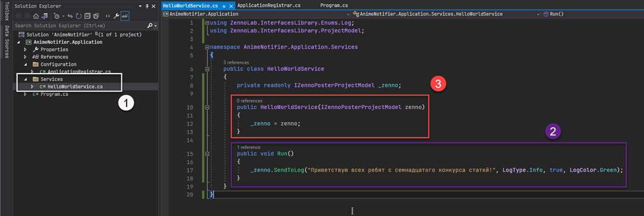This screenshot has height=216, width=644.
Task: Collapse the Services folder
Action: click(x=25, y=79)
